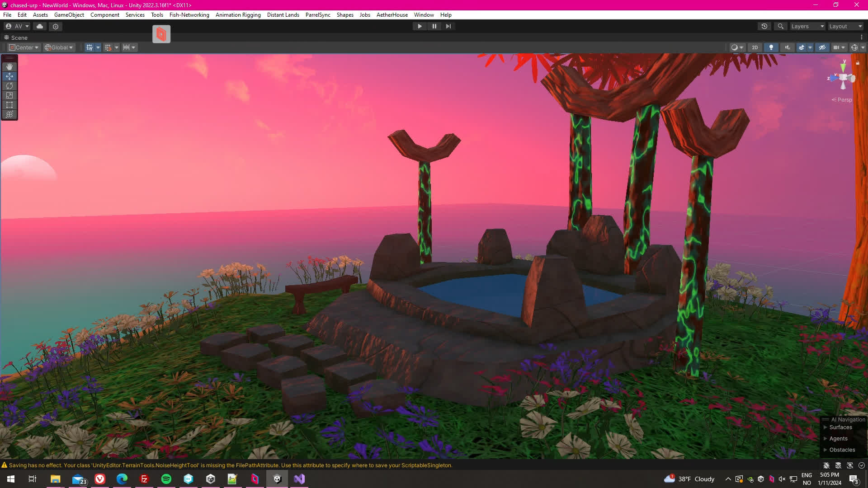
Task: Toggle scene lighting with bulb icon
Action: [771, 47]
